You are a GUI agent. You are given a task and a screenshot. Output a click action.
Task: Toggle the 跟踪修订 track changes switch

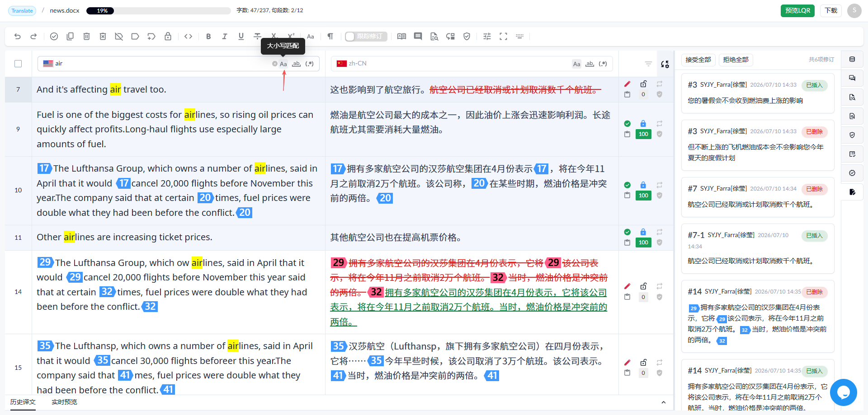pos(366,37)
